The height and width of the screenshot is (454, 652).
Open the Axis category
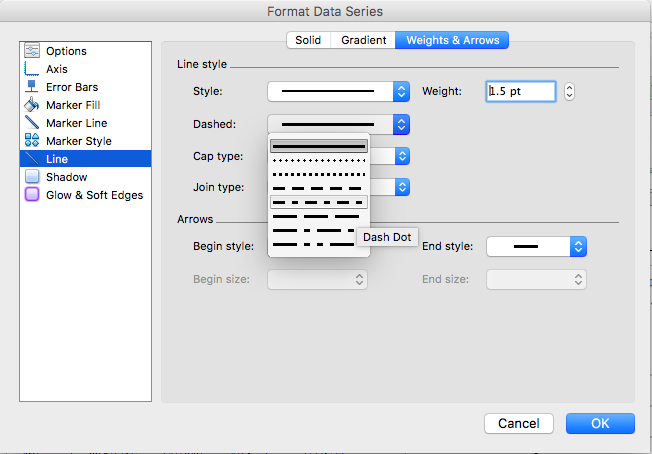point(56,69)
